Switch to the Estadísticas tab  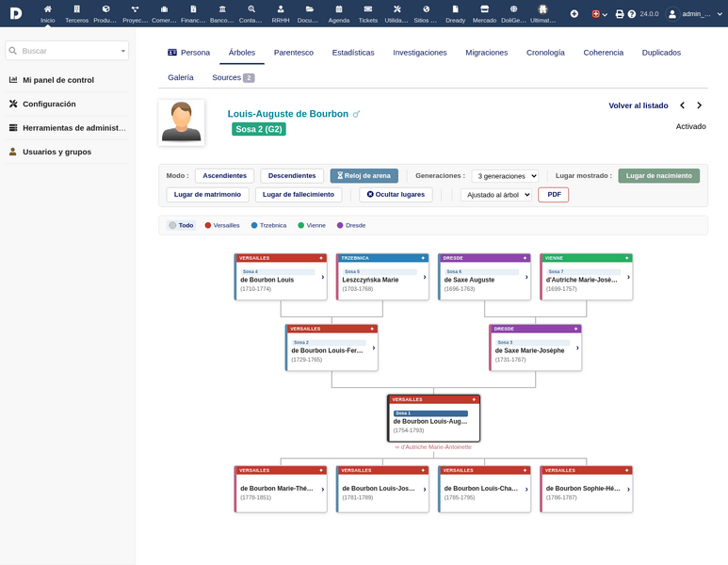click(x=353, y=53)
